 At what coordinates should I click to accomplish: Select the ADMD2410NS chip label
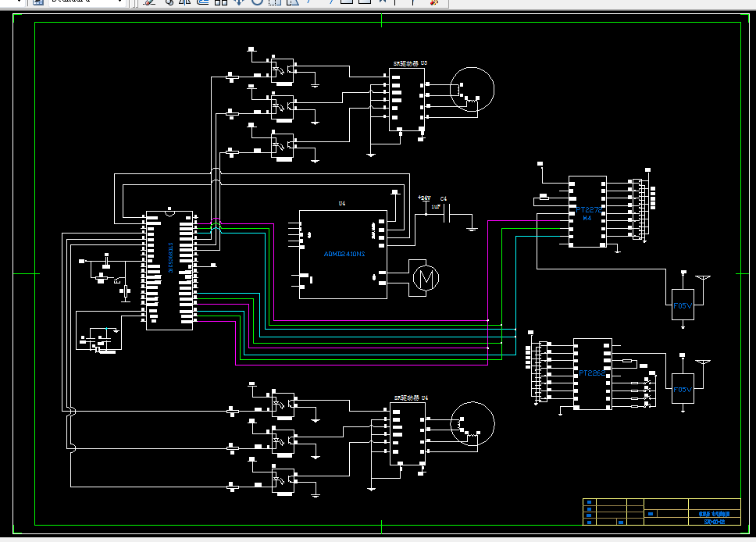pos(344,254)
